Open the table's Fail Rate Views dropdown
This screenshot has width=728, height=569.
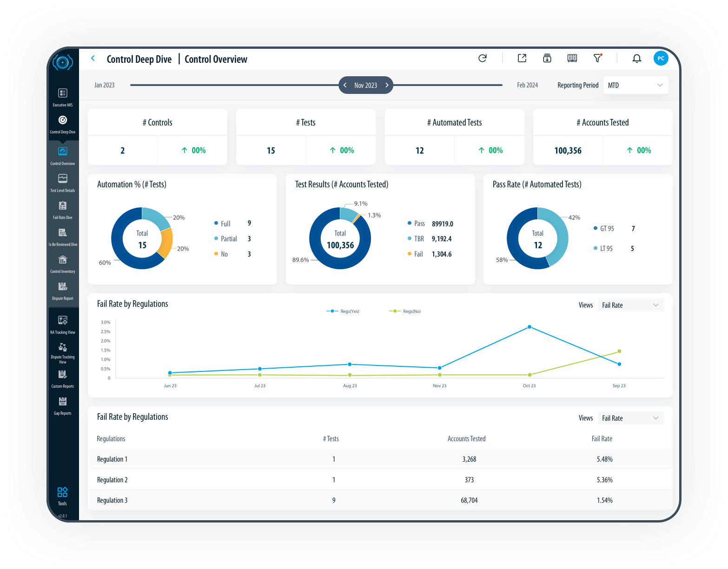[x=630, y=418]
